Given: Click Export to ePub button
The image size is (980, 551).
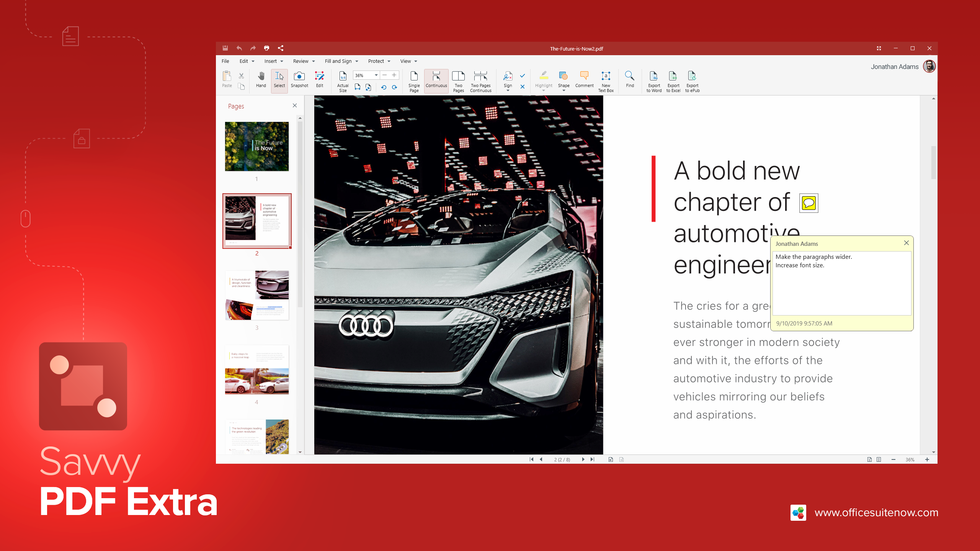Looking at the screenshot, I should [x=693, y=80].
